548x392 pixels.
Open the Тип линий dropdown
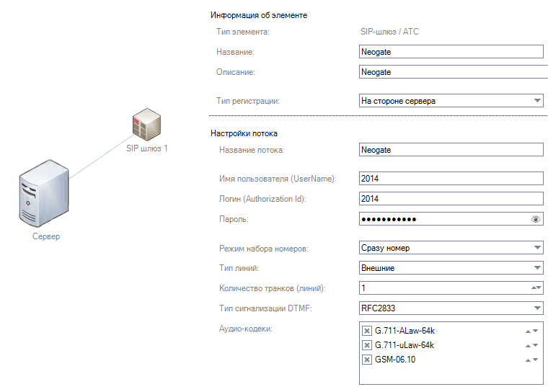click(451, 268)
